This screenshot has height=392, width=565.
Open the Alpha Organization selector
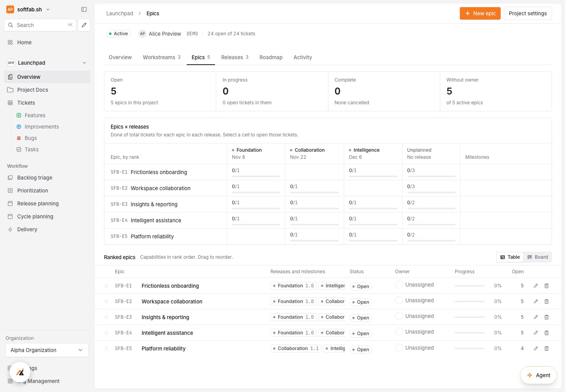point(47,350)
